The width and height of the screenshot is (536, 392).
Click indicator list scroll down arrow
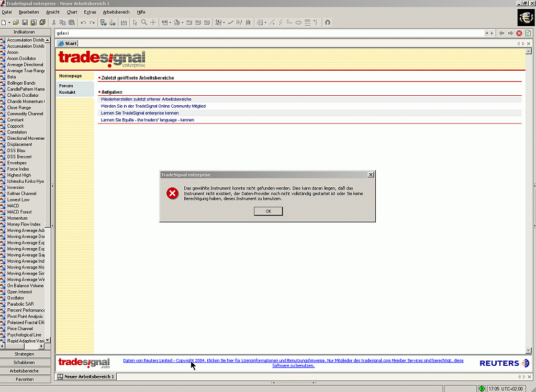(48, 340)
